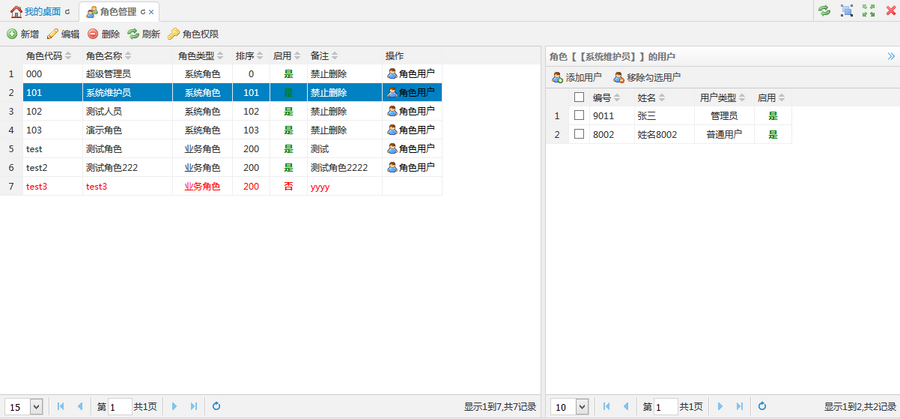Go to first page in users pager
The image size is (900, 419).
point(607,406)
